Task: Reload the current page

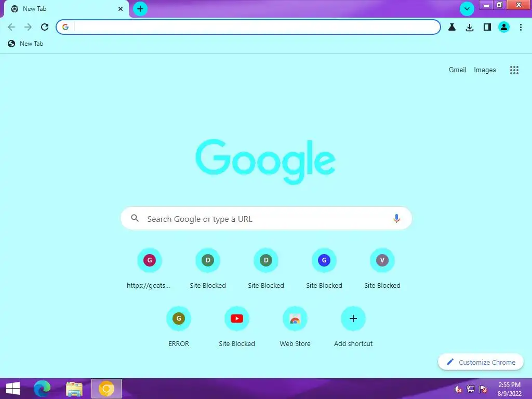Action: [45, 27]
